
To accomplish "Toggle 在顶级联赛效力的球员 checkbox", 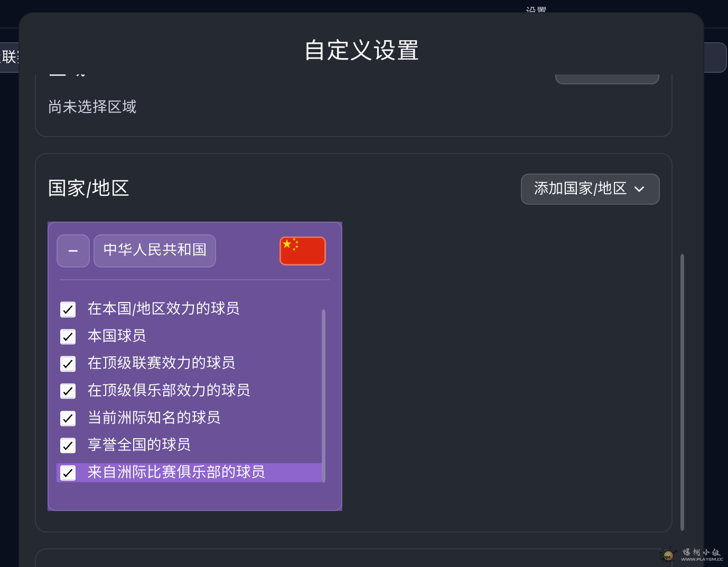I will (68, 364).
